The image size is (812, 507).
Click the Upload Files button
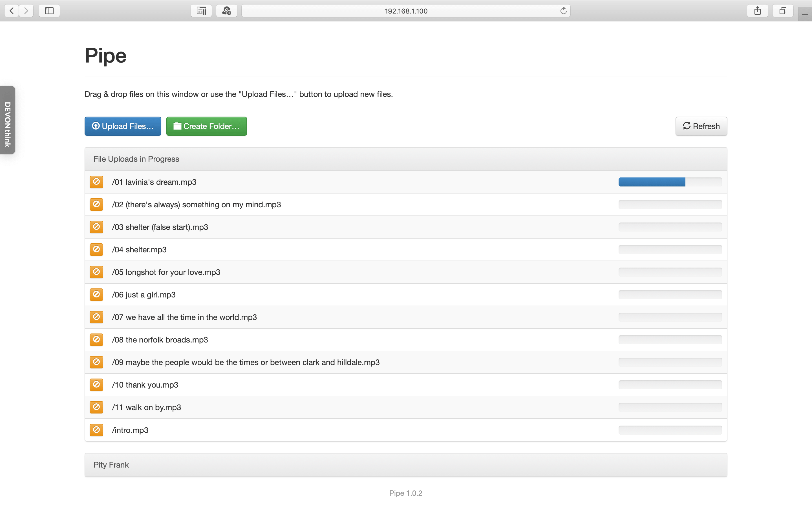coord(123,126)
